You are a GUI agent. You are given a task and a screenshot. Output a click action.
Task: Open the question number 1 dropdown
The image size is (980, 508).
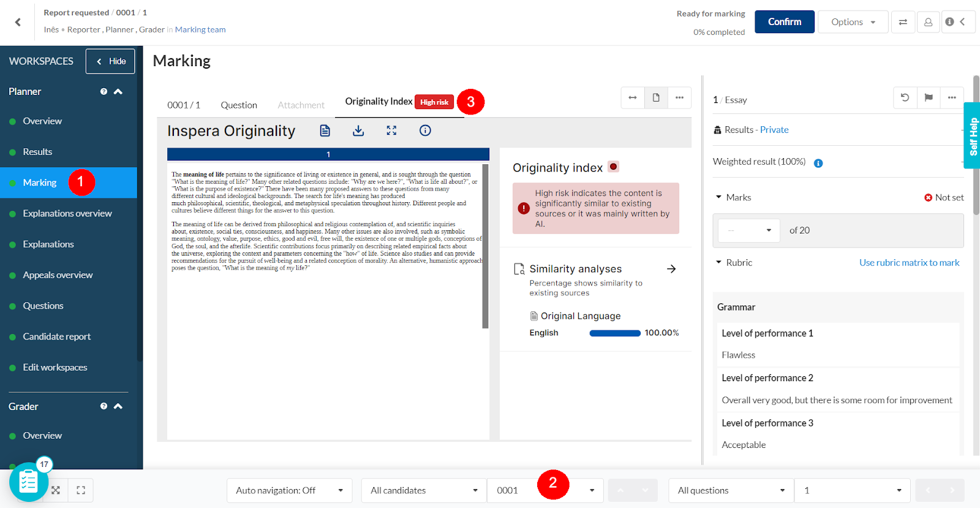point(852,490)
